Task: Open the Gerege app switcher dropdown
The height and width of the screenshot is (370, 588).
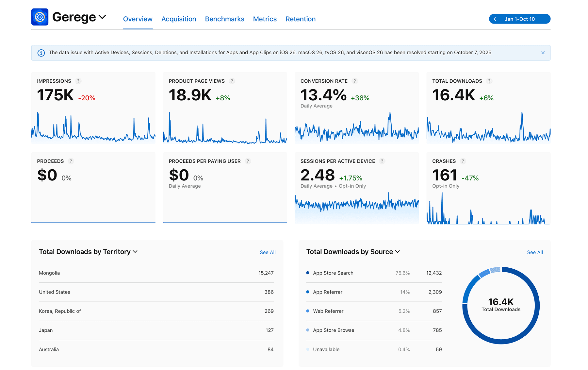Action: (102, 17)
